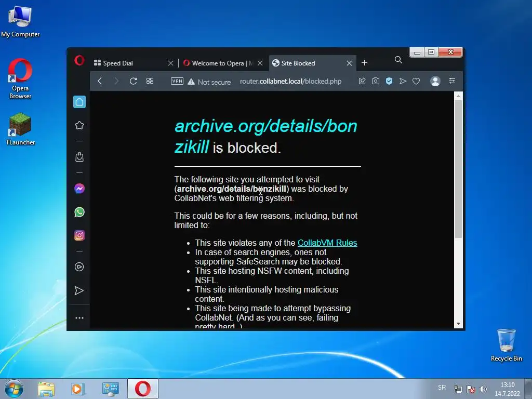Screen dimensions: 532x399
Task: Open Speed Dial grid icon in toolbar
Action: pos(150,81)
